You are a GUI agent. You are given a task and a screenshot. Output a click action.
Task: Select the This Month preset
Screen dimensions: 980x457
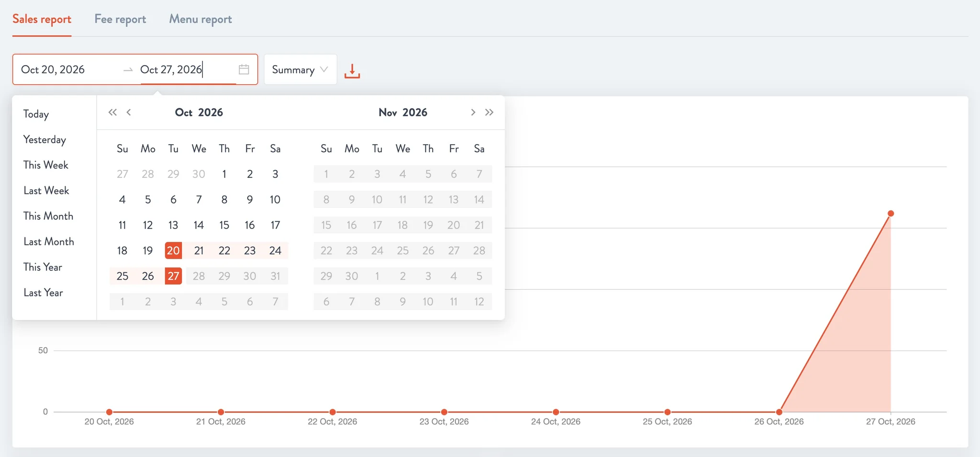(48, 216)
